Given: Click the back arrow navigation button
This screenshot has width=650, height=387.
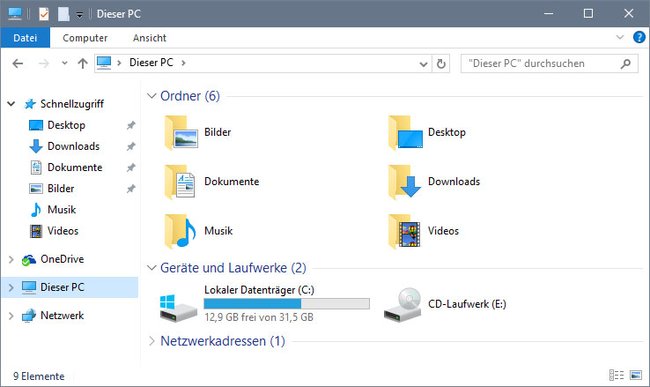Looking at the screenshot, I should click(x=17, y=63).
